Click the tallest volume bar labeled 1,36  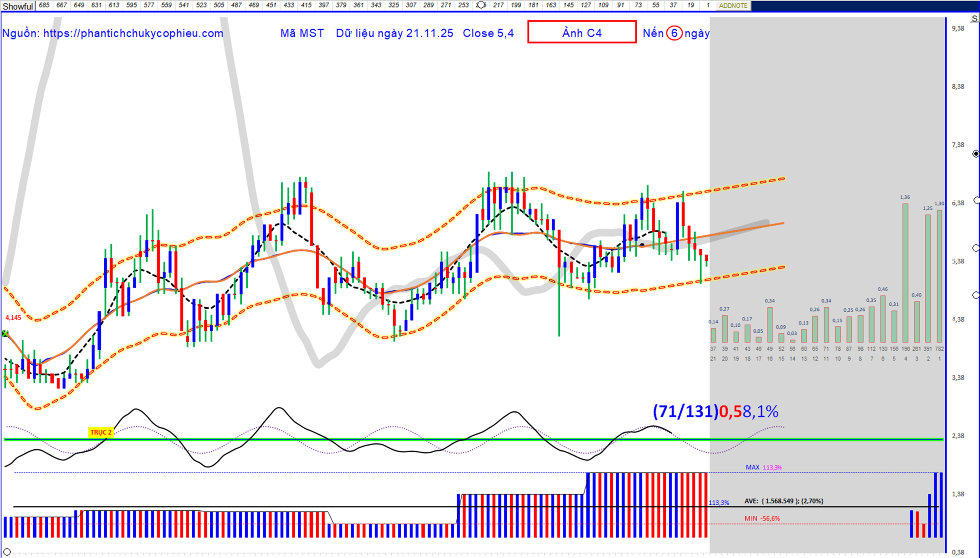coord(905,273)
